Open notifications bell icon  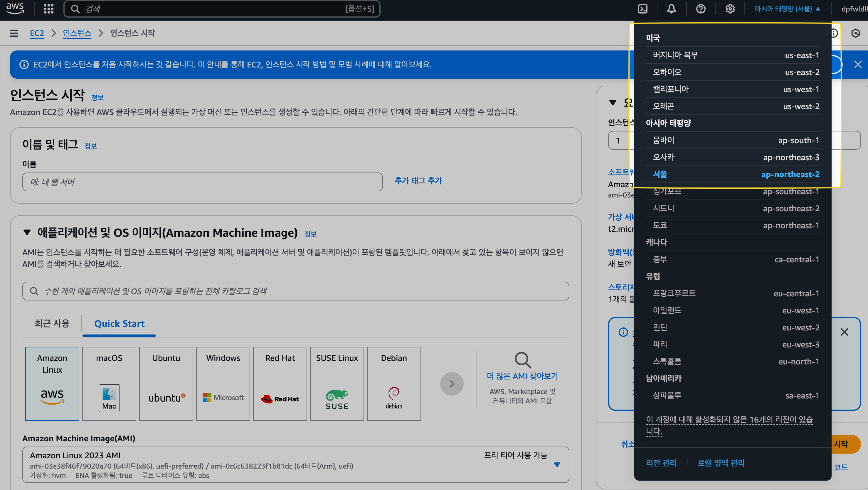(671, 9)
